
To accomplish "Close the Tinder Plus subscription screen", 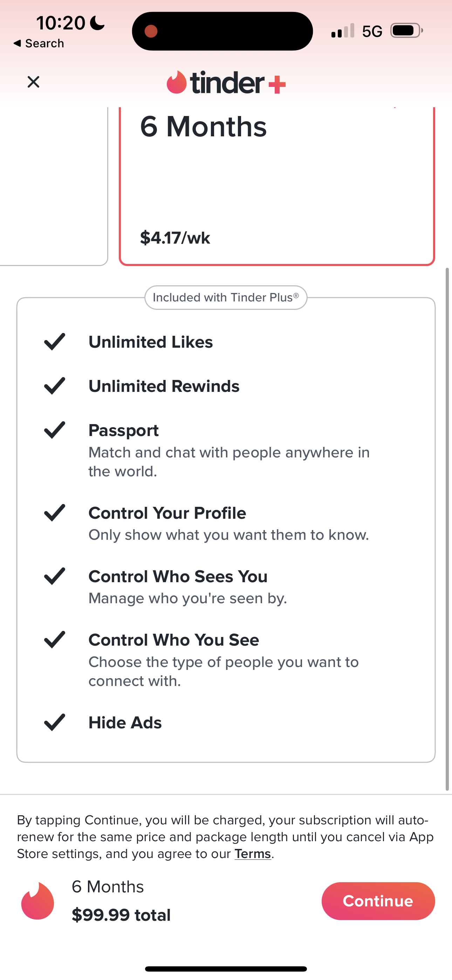I will coord(34,82).
